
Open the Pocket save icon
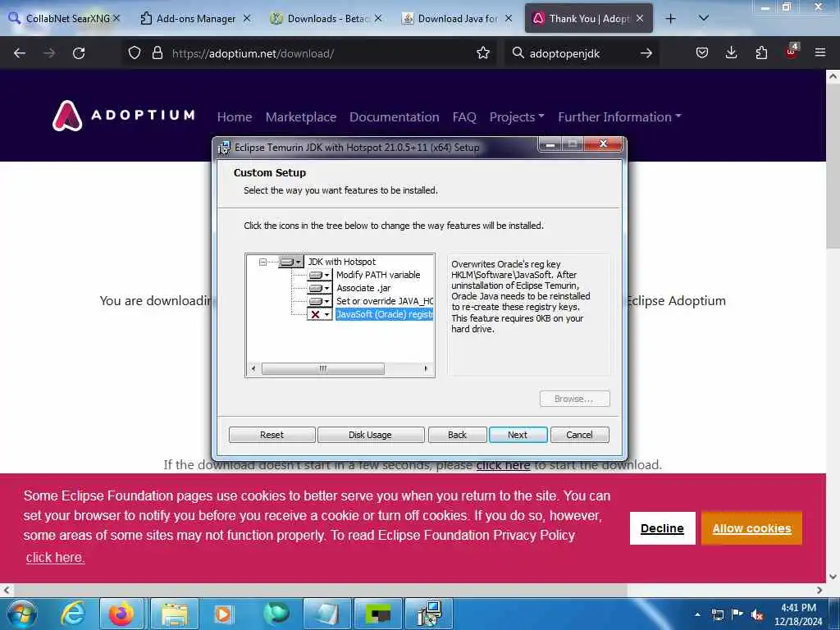coord(702,53)
